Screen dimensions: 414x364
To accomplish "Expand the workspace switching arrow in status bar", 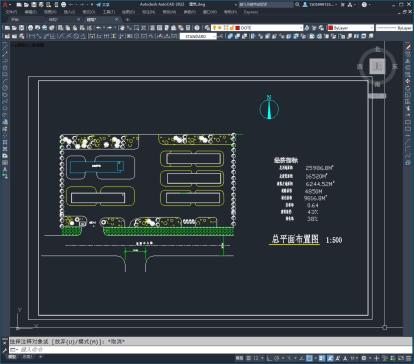I will (369, 358).
